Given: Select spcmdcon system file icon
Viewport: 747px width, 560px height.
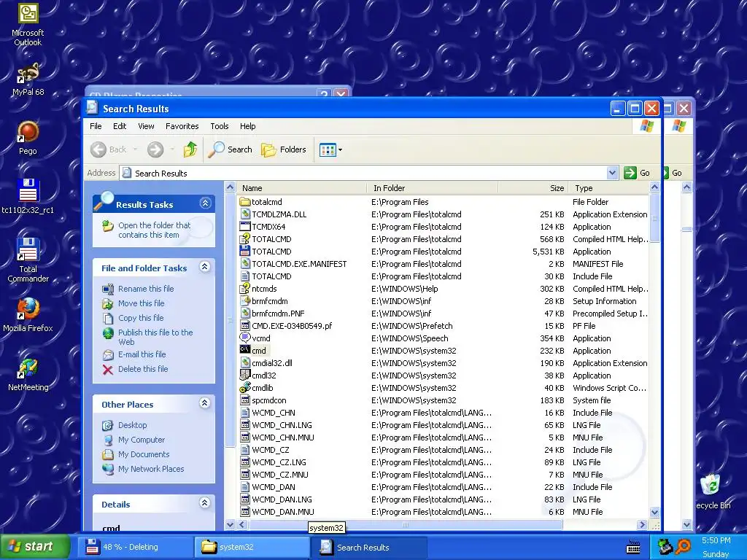Looking at the screenshot, I should pyautogui.click(x=245, y=400).
